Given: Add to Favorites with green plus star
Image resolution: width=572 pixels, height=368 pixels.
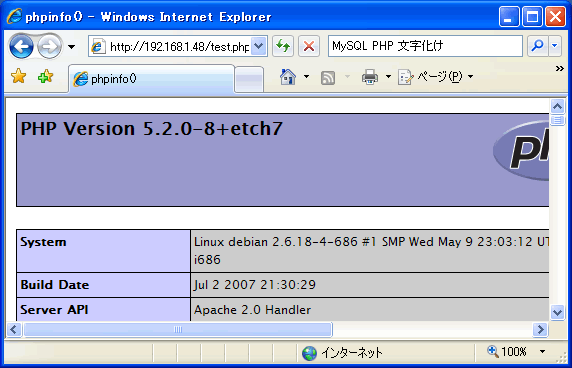Looking at the screenshot, I should click(x=46, y=77).
